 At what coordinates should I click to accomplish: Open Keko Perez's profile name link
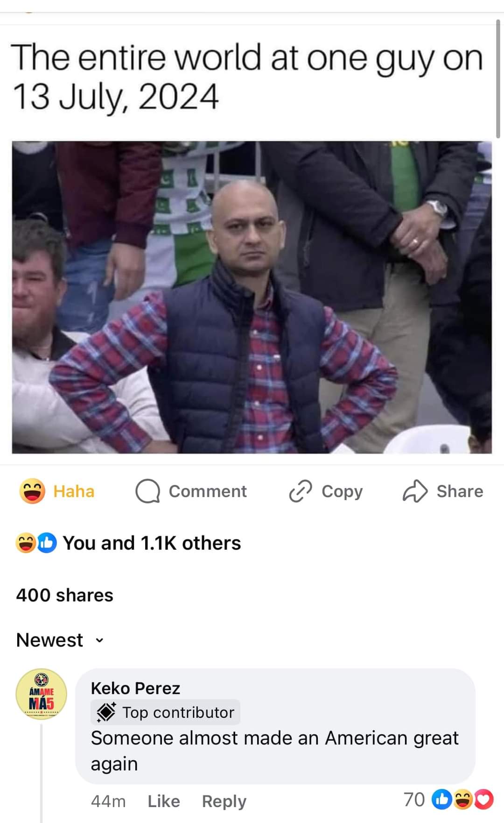135,688
